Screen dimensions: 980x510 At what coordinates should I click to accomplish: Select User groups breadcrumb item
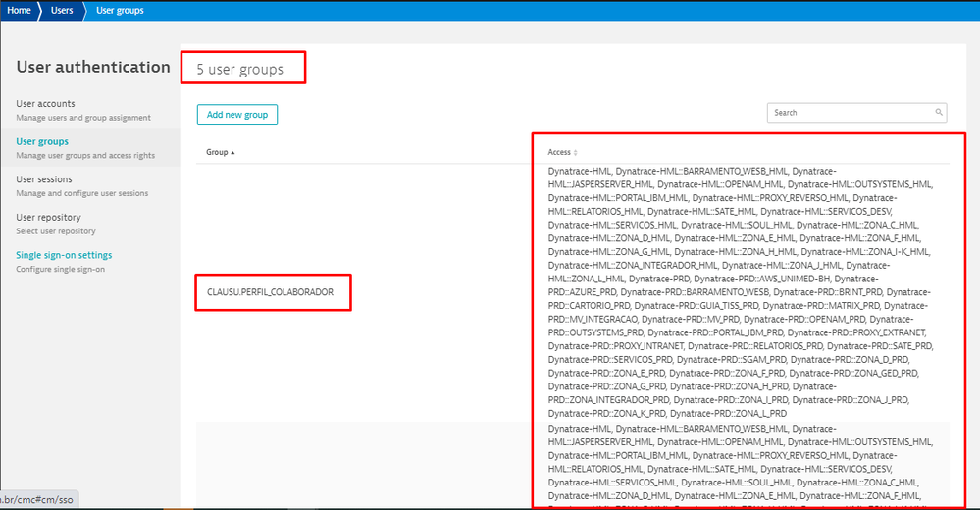coord(120,10)
